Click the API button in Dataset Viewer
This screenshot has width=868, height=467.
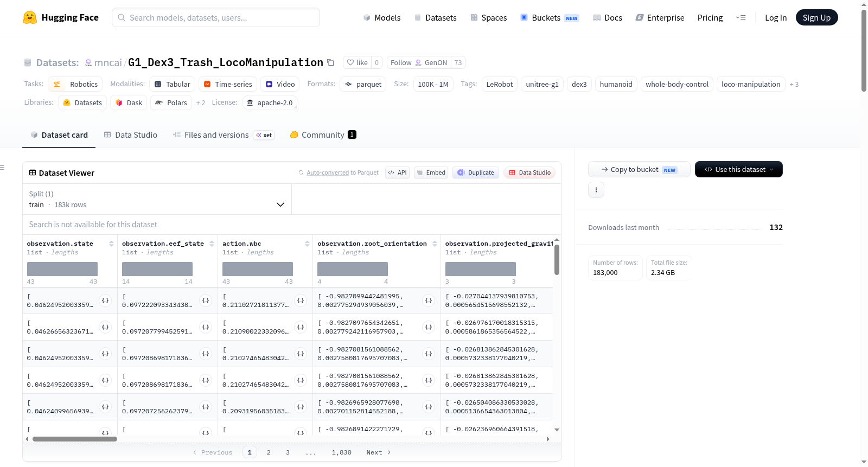(x=398, y=172)
